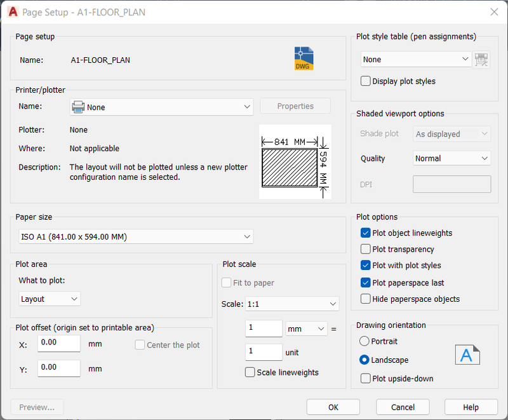The image size is (508, 420).
Task: Click the scale unit value field
Action: click(264, 352)
